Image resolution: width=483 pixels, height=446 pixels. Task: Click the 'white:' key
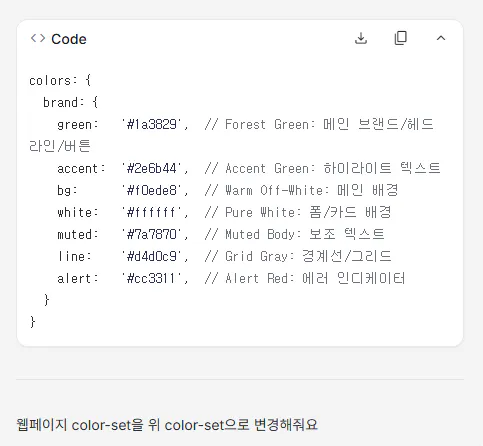click(78, 212)
